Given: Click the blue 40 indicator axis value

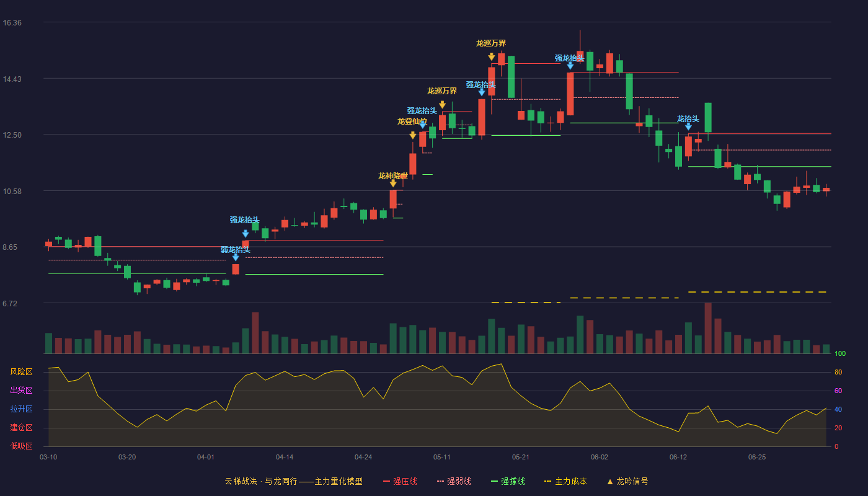Looking at the screenshot, I should [x=838, y=409].
